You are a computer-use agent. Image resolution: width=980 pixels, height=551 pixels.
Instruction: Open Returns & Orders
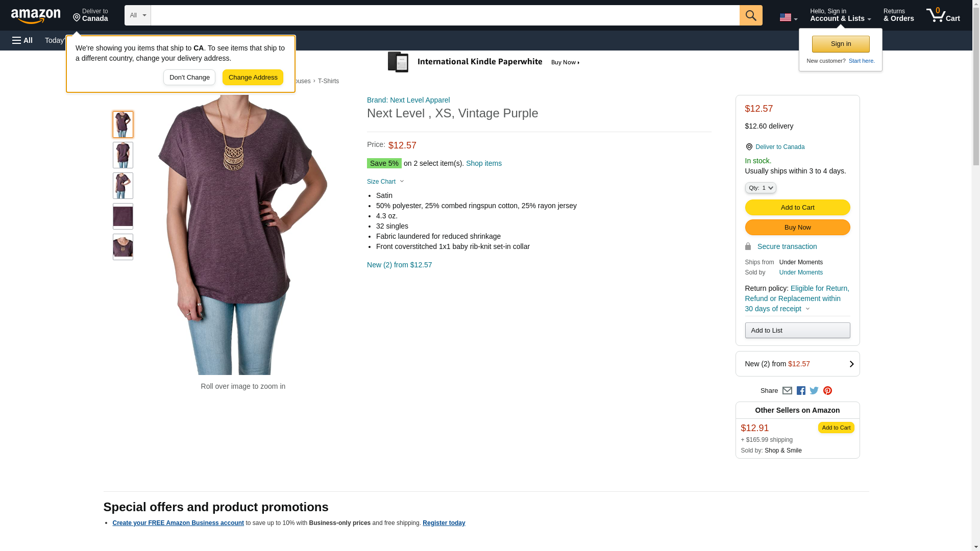(898, 15)
